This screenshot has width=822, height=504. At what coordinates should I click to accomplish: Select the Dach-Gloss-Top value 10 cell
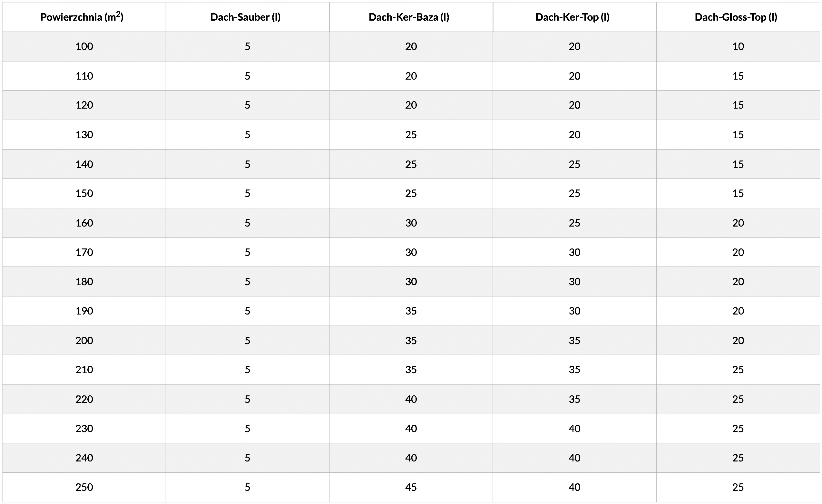pyautogui.click(x=738, y=46)
